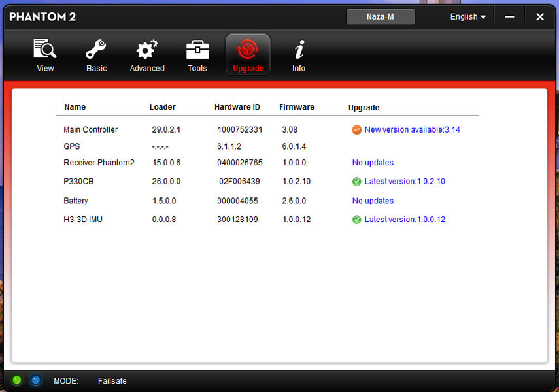This screenshot has height=392, width=559.
Task: Open the Info icon
Action: click(299, 49)
